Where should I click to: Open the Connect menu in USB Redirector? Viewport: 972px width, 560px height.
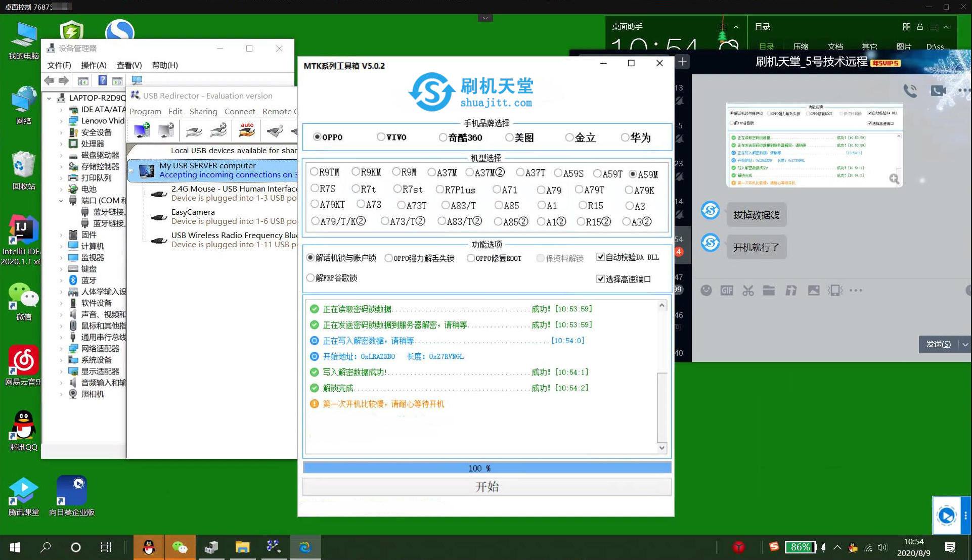[x=240, y=112]
